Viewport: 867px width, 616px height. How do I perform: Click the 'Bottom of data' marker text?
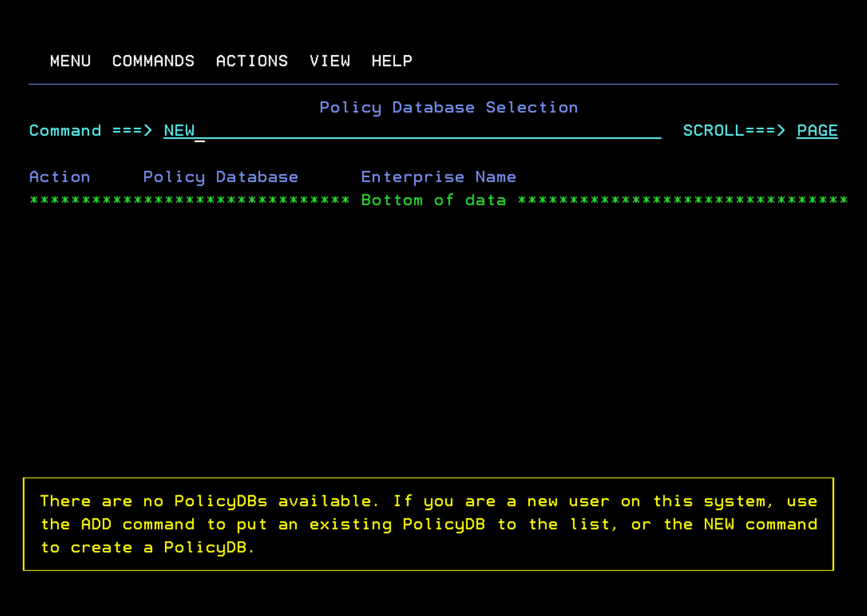click(x=433, y=200)
